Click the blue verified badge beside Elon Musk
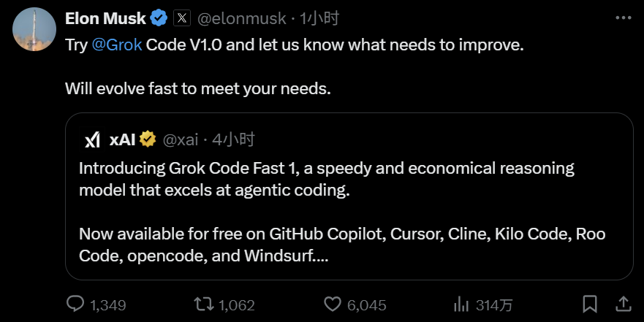This screenshot has width=644, height=322. coord(159,18)
